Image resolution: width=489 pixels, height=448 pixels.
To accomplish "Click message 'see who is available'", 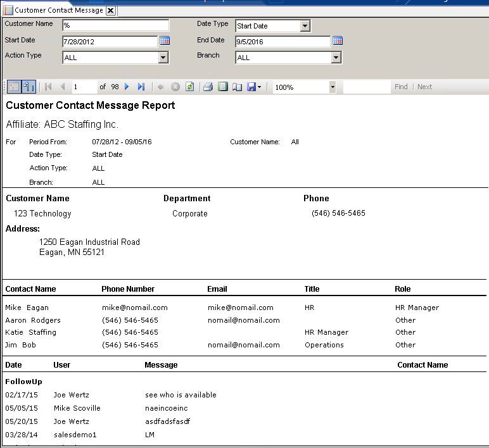I will 181,395.
